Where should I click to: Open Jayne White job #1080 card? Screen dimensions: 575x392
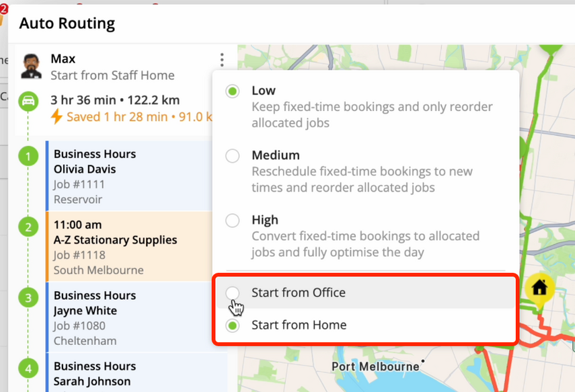tap(129, 317)
